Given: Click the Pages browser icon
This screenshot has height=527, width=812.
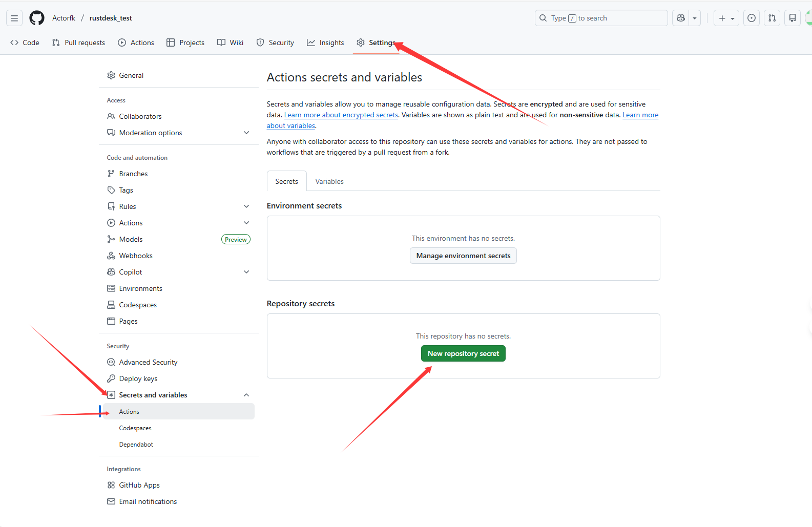Looking at the screenshot, I should tap(111, 321).
